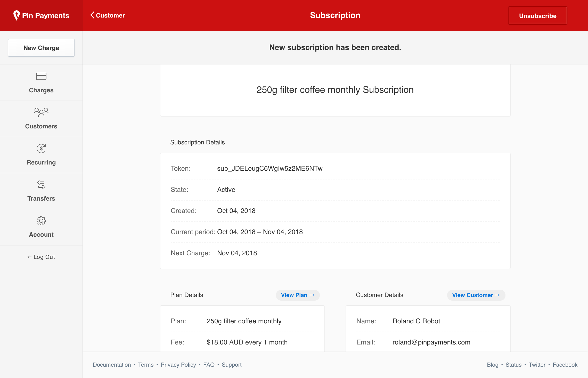The width and height of the screenshot is (588, 378).
Task: Click the Active state value
Action: click(x=226, y=190)
